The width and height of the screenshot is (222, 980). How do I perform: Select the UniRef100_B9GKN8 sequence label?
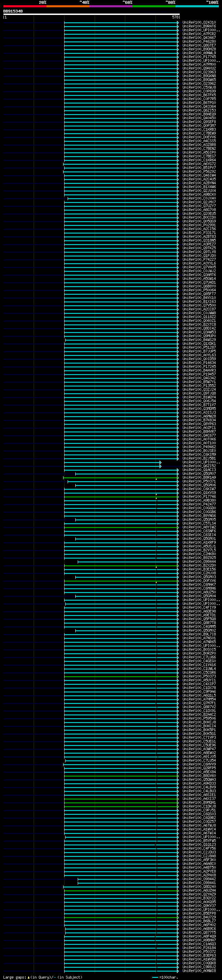click(199, 76)
